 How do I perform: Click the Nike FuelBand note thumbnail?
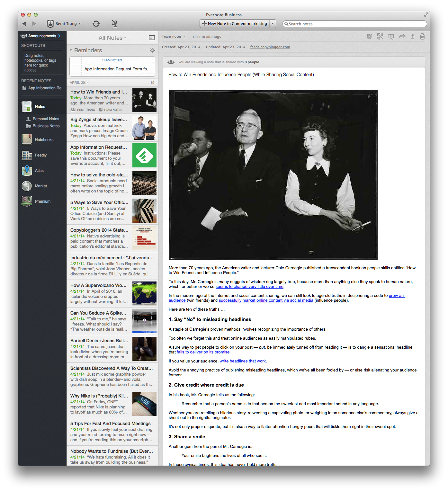145,404
